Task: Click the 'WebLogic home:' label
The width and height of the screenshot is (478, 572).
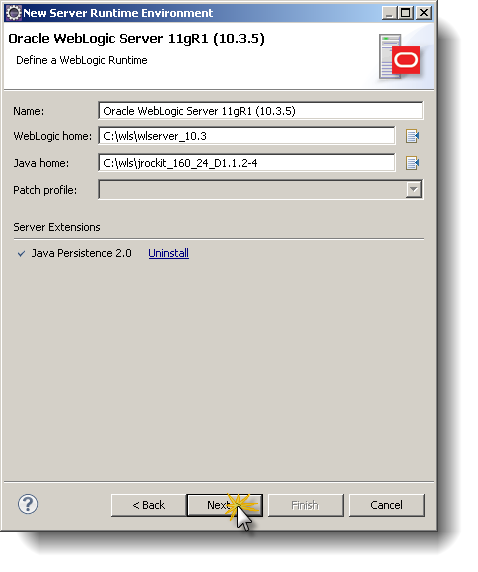Action: pyautogui.click(x=53, y=136)
